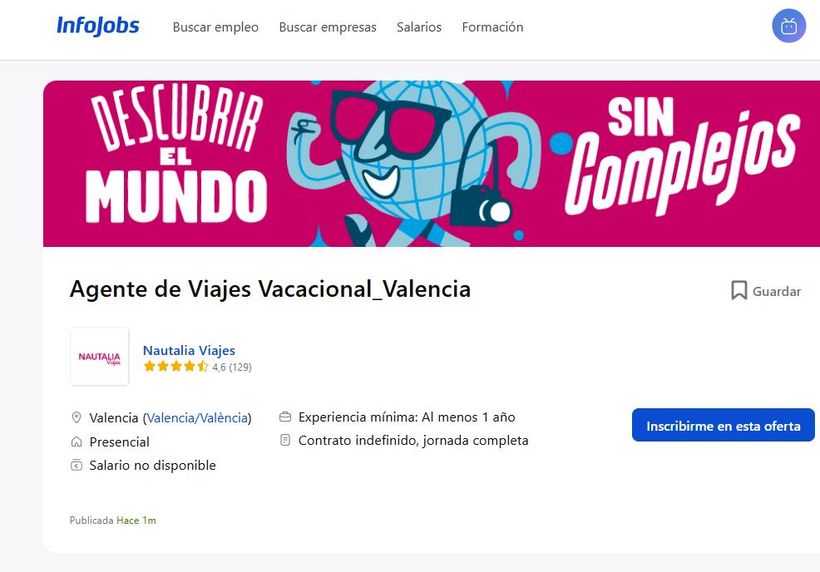The width and height of the screenshot is (820, 572).
Task: Open Formación page
Action: (493, 27)
